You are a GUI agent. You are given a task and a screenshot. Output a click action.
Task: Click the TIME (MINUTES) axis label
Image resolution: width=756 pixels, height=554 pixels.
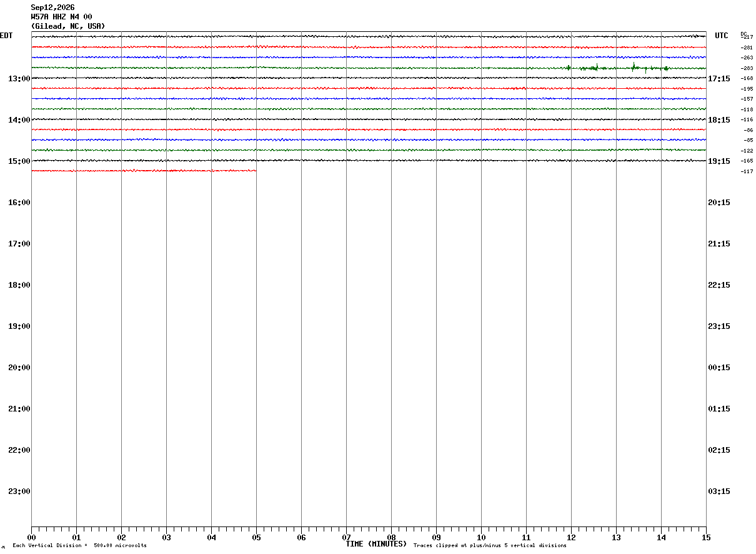click(x=376, y=544)
